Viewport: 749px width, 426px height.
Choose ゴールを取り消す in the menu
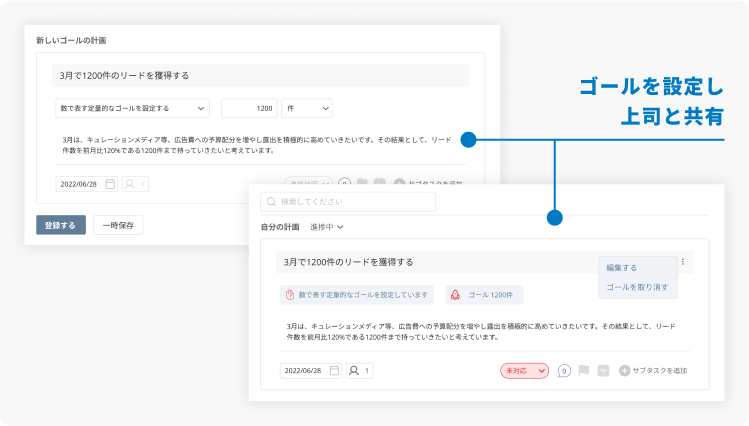pyautogui.click(x=638, y=288)
